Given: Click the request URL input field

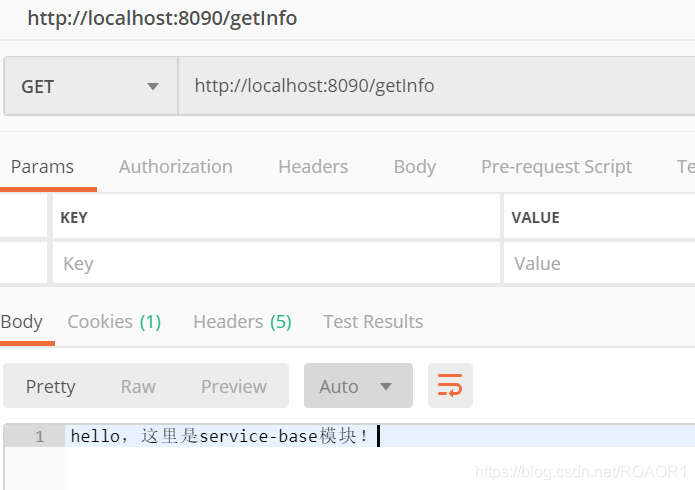Looking at the screenshot, I should point(437,86).
